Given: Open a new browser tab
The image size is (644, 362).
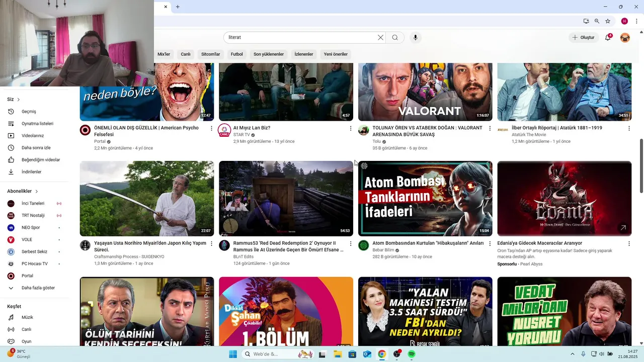Looking at the screenshot, I should coord(178,7).
